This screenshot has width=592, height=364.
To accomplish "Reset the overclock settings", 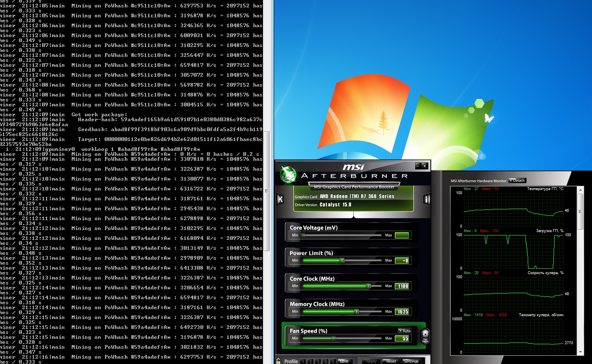I will (x=391, y=361).
